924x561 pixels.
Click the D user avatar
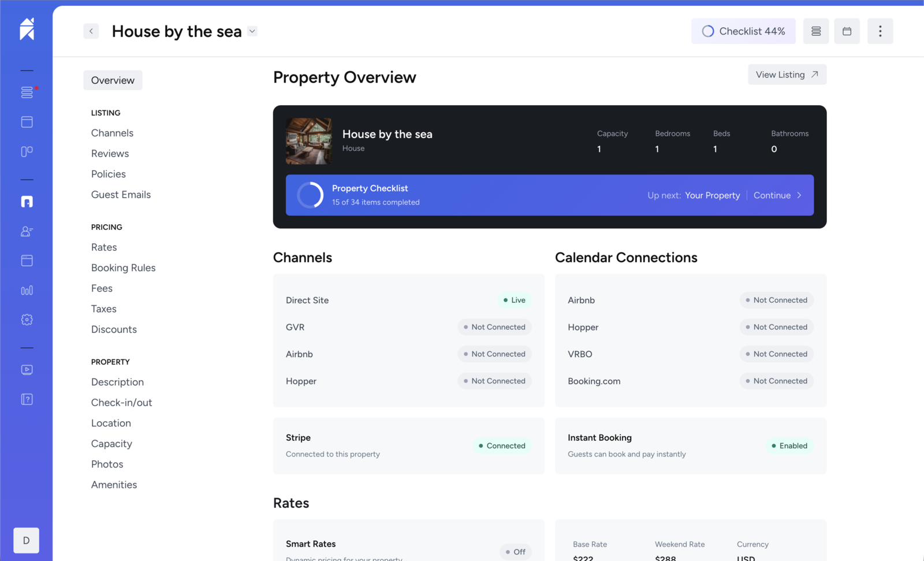pyautogui.click(x=27, y=540)
